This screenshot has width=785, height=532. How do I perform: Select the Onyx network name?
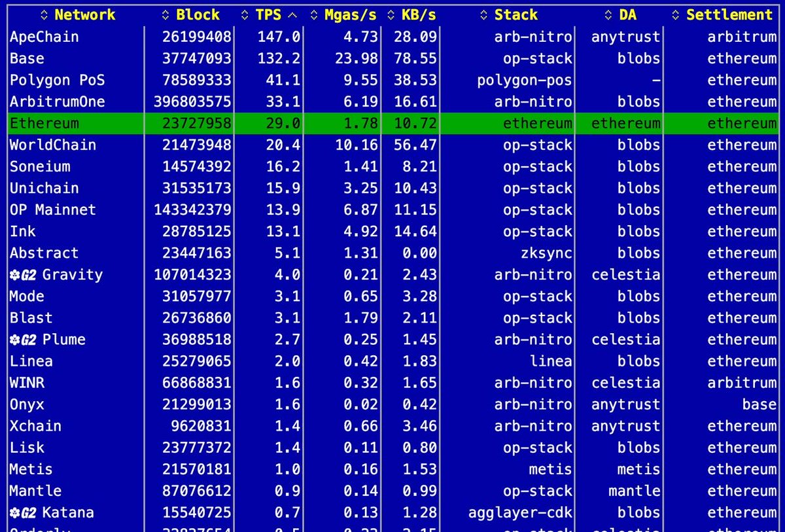[27, 404]
